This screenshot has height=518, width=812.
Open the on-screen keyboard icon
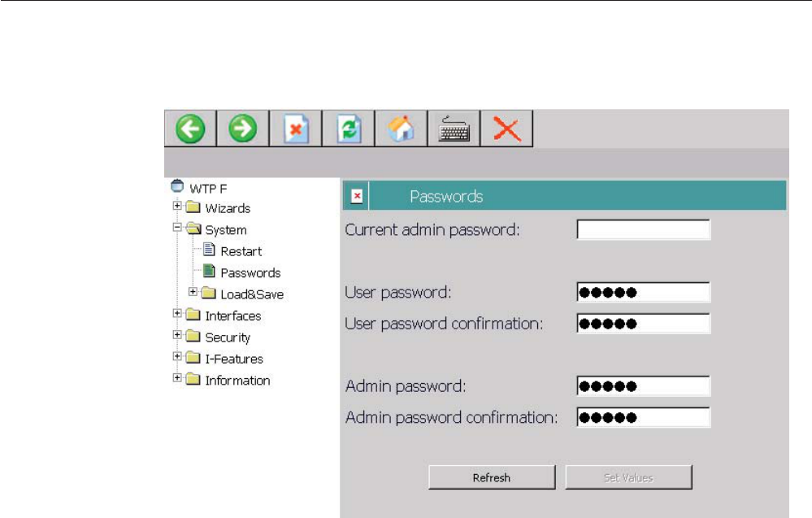454,128
